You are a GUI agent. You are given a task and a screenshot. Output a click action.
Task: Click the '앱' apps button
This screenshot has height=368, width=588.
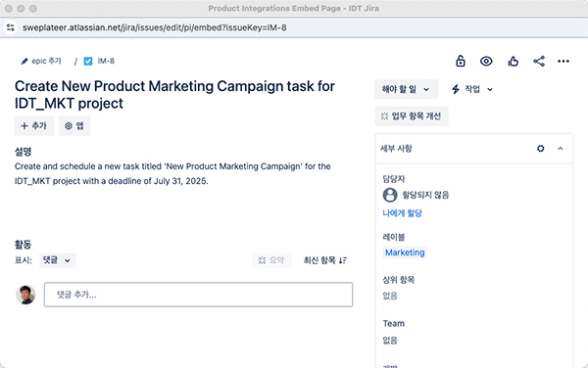tap(74, 126)
